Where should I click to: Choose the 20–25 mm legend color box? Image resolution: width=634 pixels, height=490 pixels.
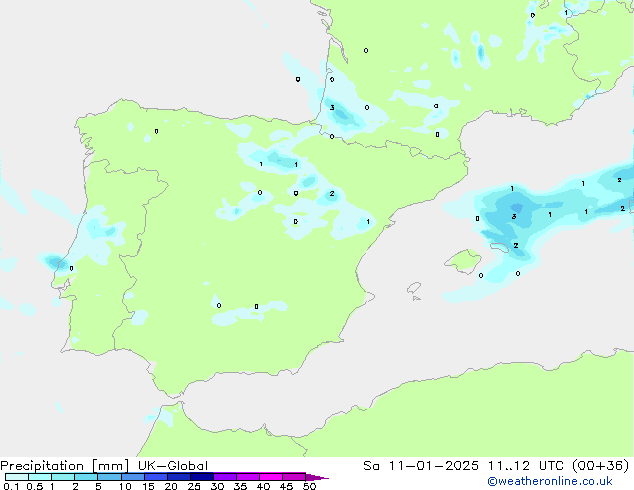coord(178,477)
